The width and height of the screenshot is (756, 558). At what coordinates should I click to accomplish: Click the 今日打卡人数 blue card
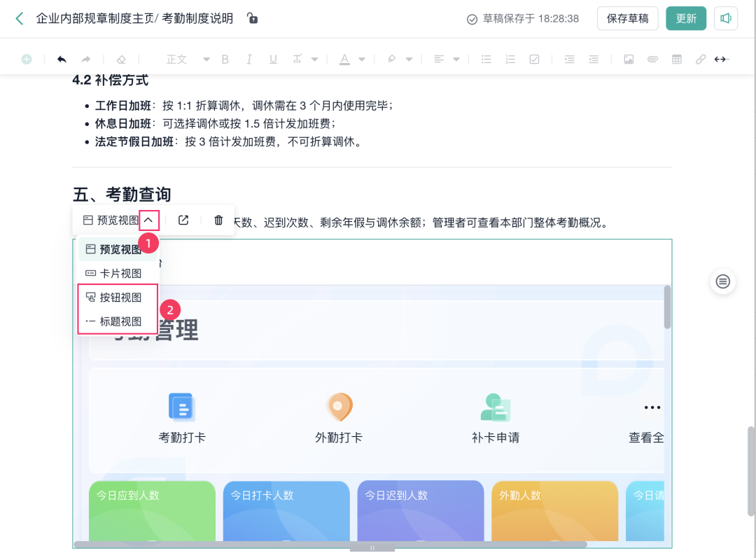pos(286,510)
